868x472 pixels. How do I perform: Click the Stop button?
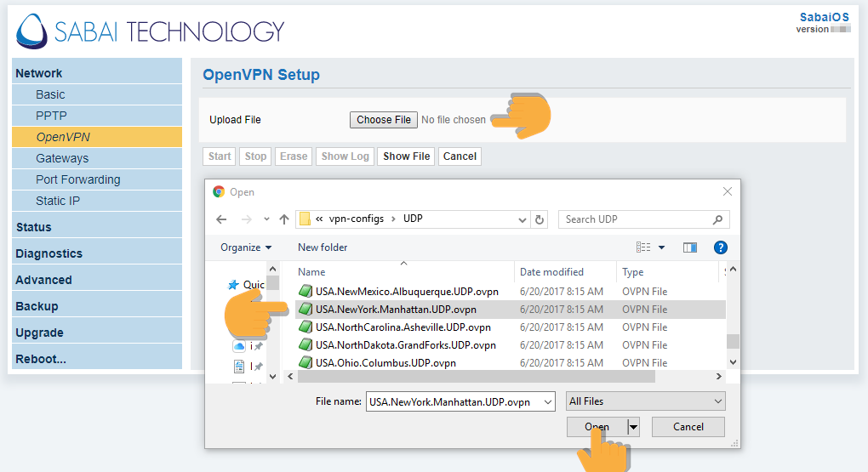255,156
